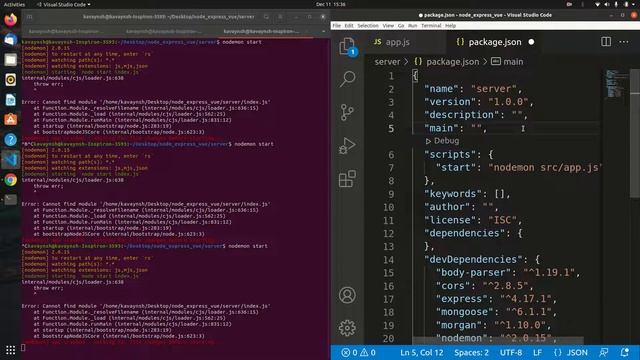The height and width of the screenshot is (360, 640).
Task: Open the Source Control view
Action: tap(347, 112)
